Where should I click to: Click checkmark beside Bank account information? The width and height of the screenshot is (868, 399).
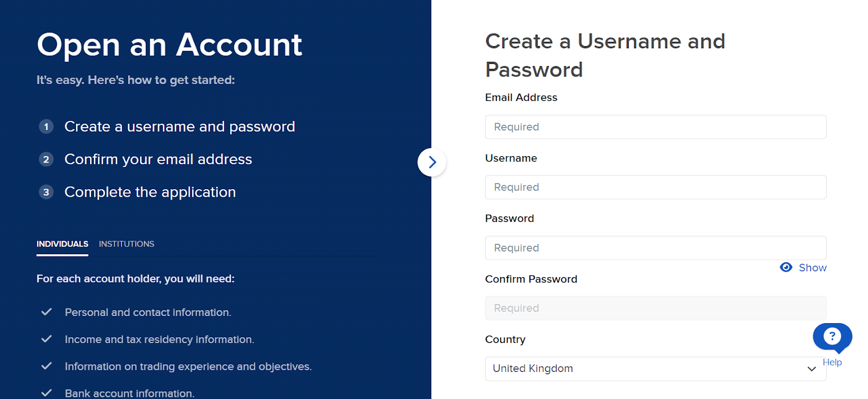click(x=47, y=393)
